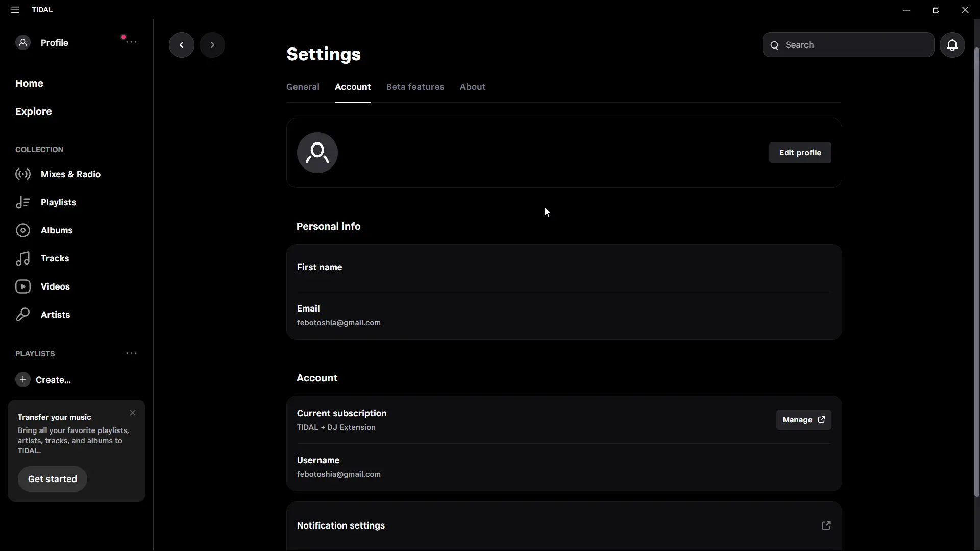This screenshot has height=551, width=980.
Task: Open the profile three-dots menu
Action: tap(131, 42)
